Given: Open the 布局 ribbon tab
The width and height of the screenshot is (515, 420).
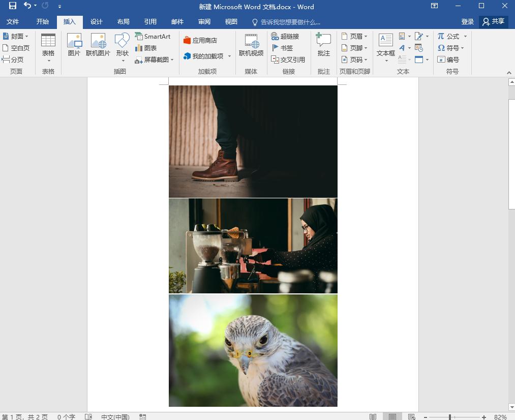Looking at the screenshot, I should [123, 22].
